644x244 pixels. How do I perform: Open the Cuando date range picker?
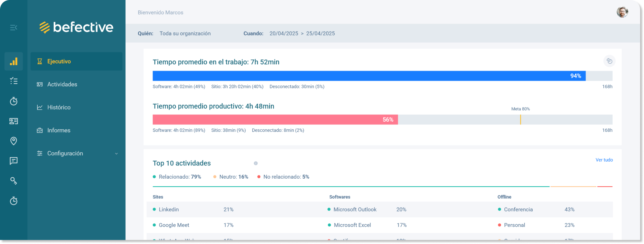[x=302, y=33]
